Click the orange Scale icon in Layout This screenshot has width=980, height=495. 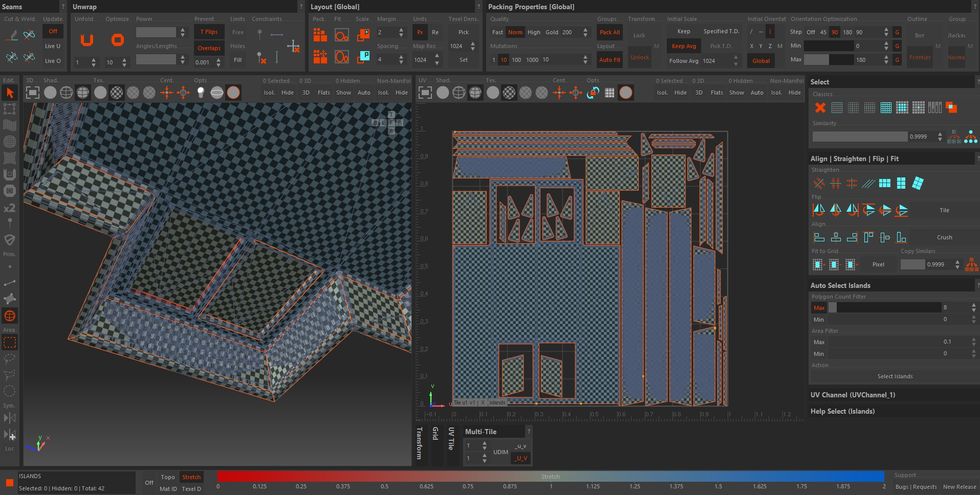coord(363,35)
